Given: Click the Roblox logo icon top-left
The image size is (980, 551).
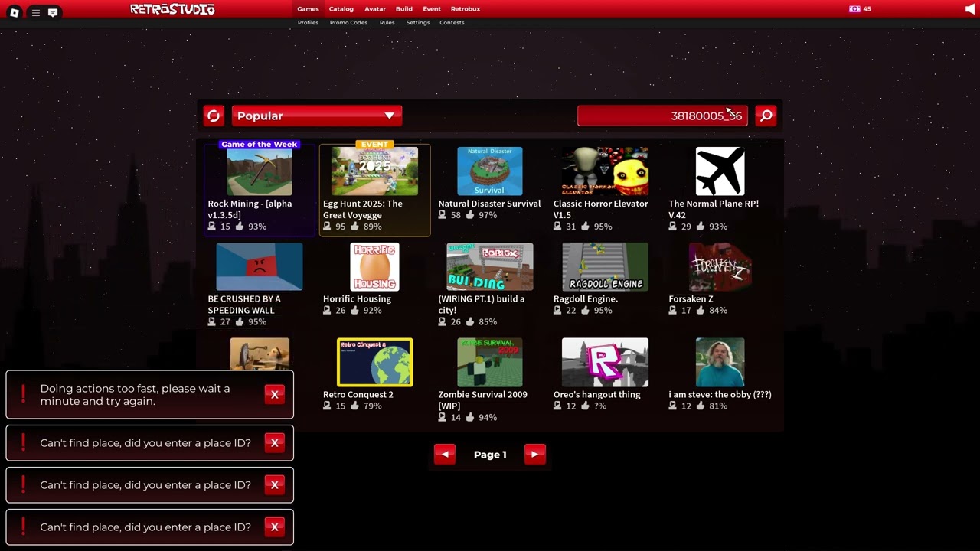Looking at the screenshot, I should (x=14, y=12).
